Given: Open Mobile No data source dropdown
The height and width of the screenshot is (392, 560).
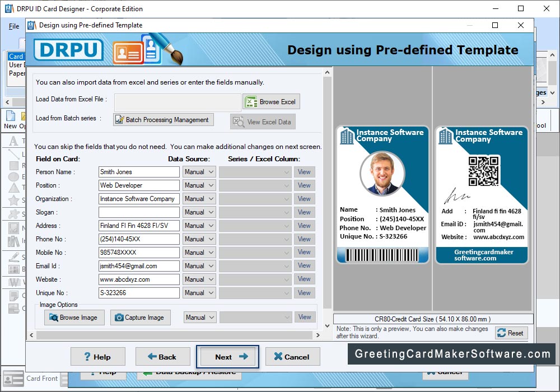Looking at the screenshot, I should pyautogui.click(x=199, y=253).
